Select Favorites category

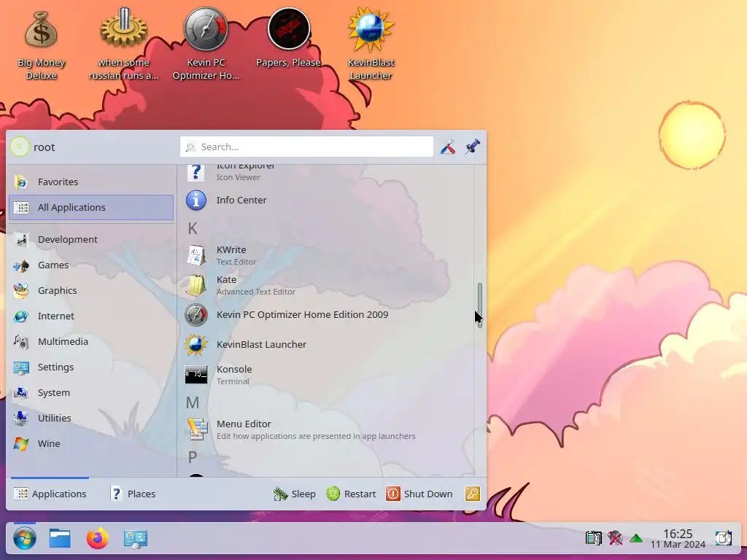(91, 182)
